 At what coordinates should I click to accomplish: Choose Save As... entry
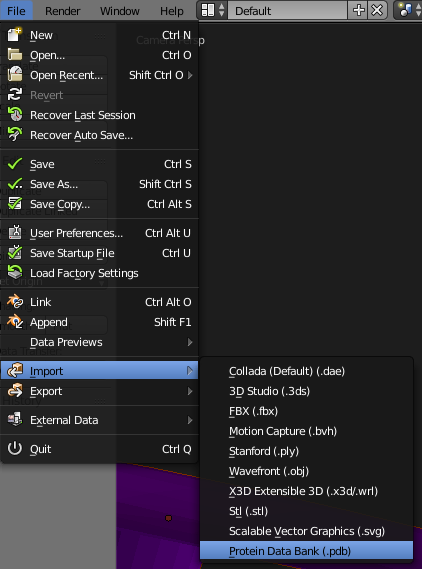99,184
